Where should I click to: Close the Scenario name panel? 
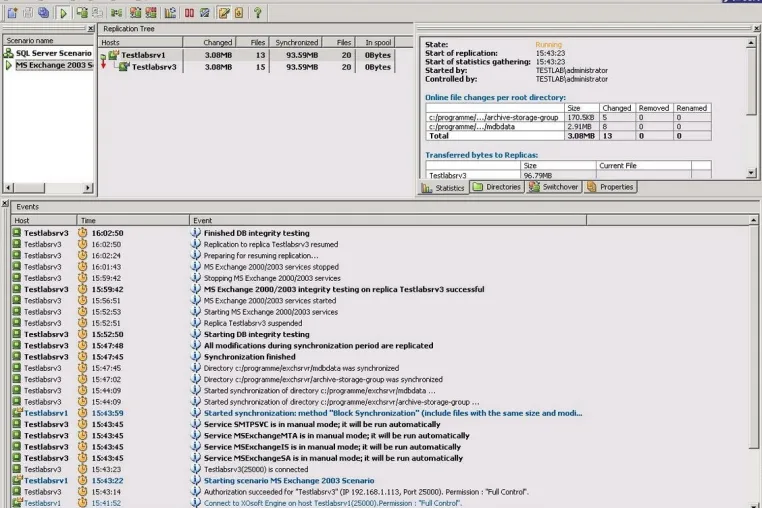click(x=91, y=29)
